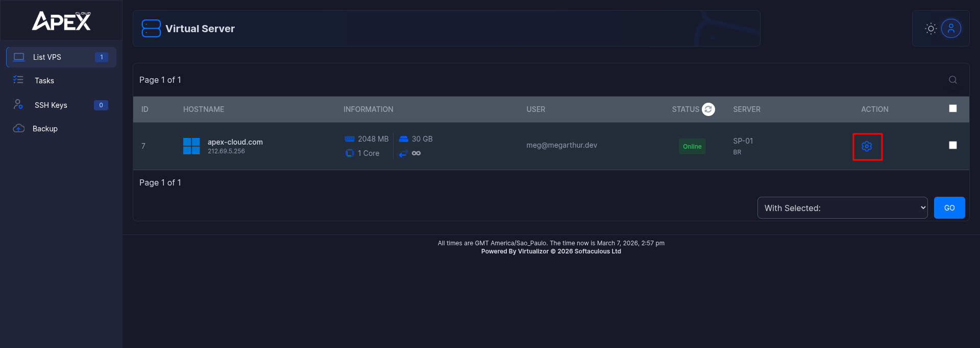Click the status refresh icon

coord(708,109)
